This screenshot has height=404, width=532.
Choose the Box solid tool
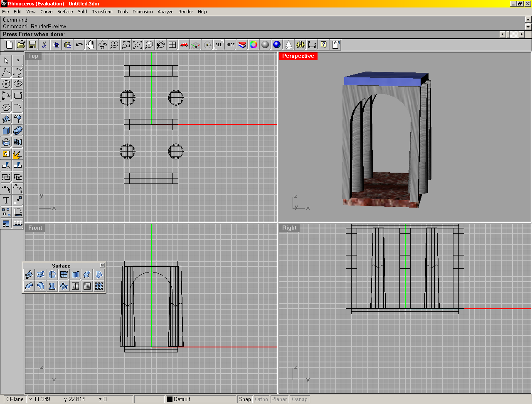[x=6, y=131]
